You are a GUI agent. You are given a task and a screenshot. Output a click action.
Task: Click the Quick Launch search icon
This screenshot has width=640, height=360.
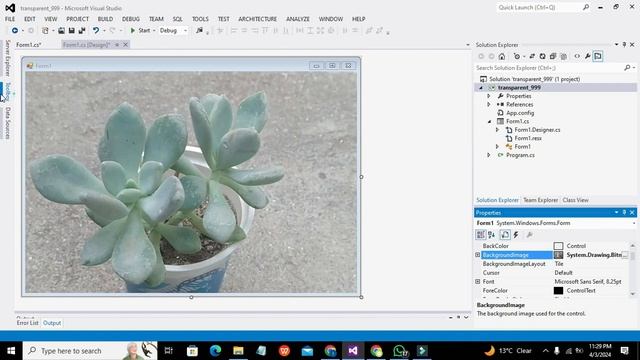586,7
